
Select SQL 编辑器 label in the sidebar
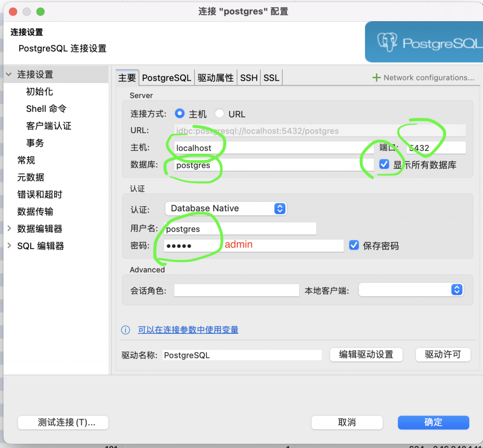pyautogui.click(x=41, y=246)
